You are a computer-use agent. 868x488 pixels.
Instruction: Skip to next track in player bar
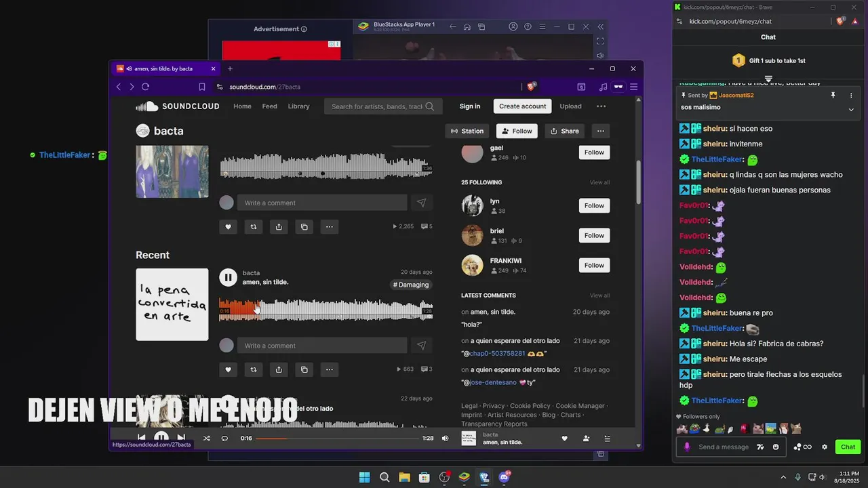181,438
